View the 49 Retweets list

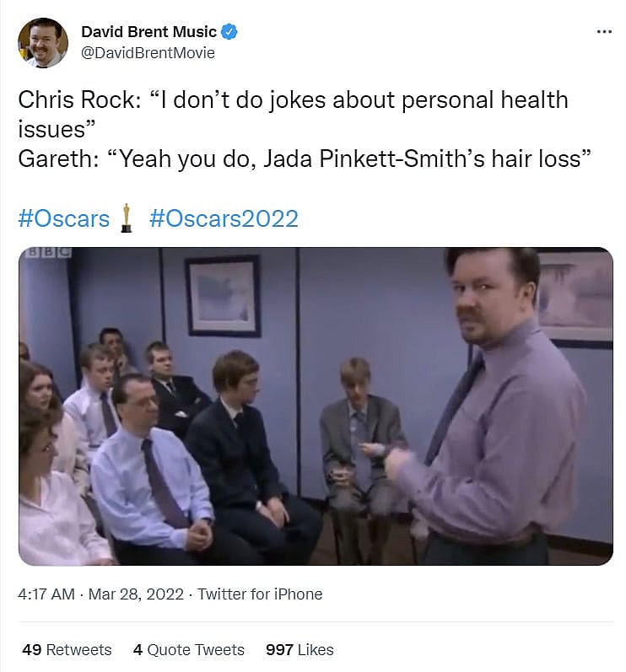coord(67,650)
